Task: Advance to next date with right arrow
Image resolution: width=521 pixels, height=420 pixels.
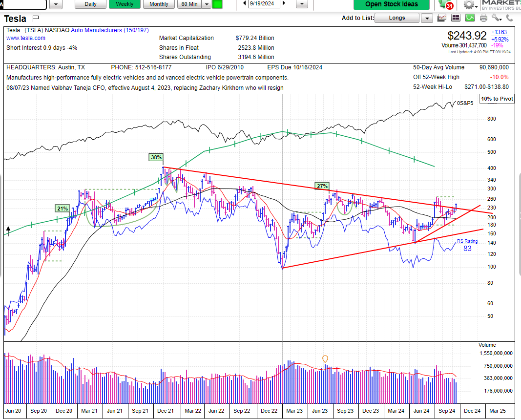Action: pos(284,3)
